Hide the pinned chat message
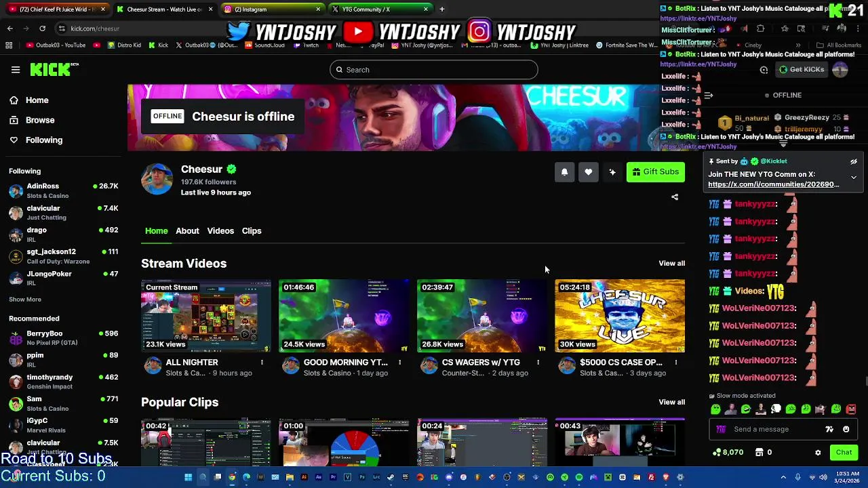The height and width of the screenshot is (488, 868). click(x=854, y=162)
